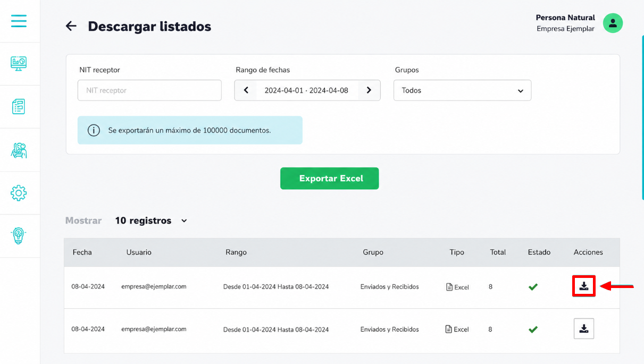
Task: Download the first row's Excel listing
Action: pyautogui.click(x=584, y=286)
